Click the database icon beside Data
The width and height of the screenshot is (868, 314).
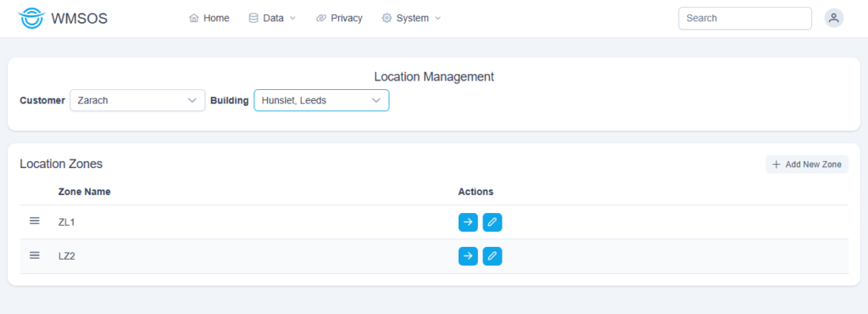(253, 19)
